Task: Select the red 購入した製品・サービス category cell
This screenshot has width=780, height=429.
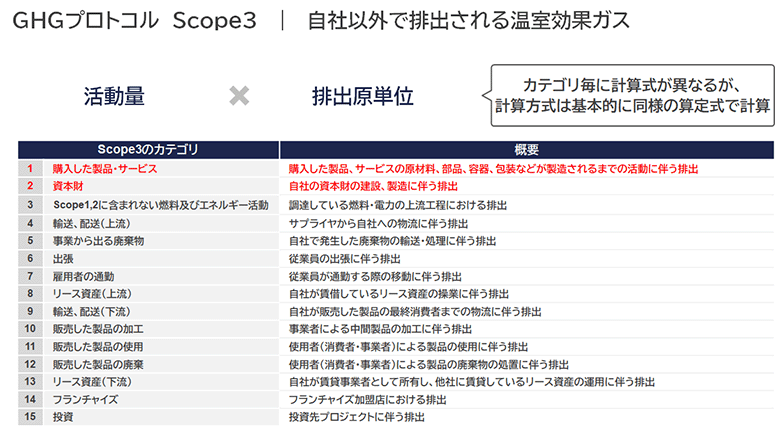Action: tap(105, 169)
